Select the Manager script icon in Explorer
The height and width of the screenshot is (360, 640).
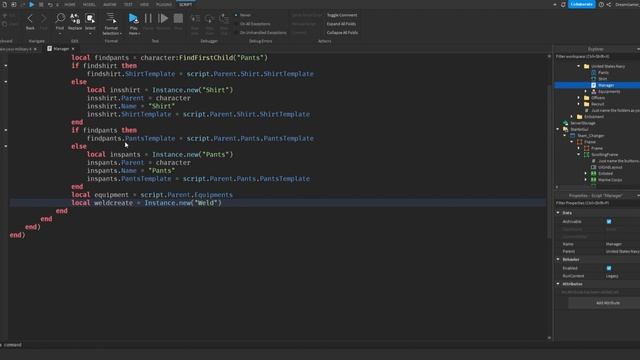tap(593, 85)
